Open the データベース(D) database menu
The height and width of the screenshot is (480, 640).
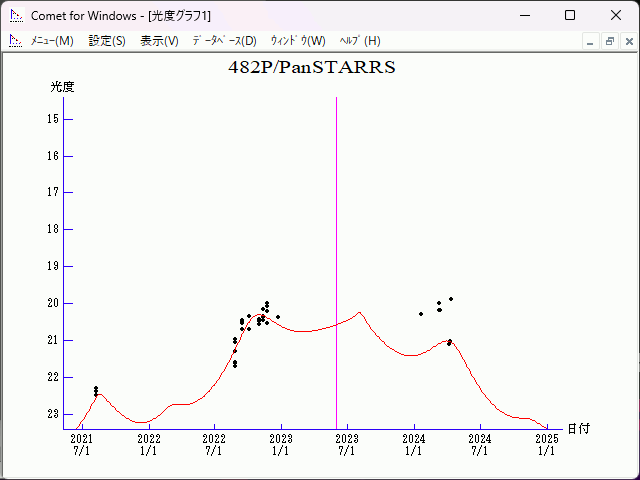click(x=224, y=41)
